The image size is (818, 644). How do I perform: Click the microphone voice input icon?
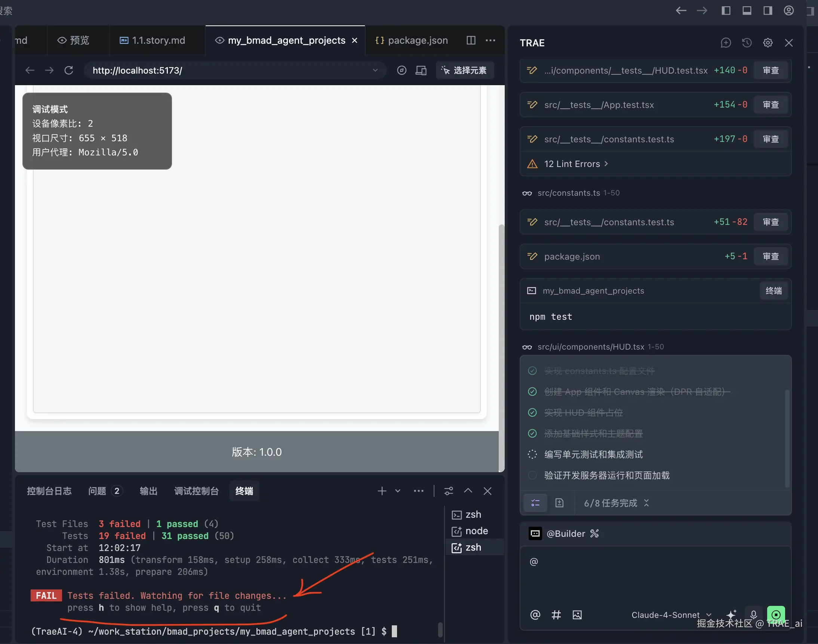753,615
